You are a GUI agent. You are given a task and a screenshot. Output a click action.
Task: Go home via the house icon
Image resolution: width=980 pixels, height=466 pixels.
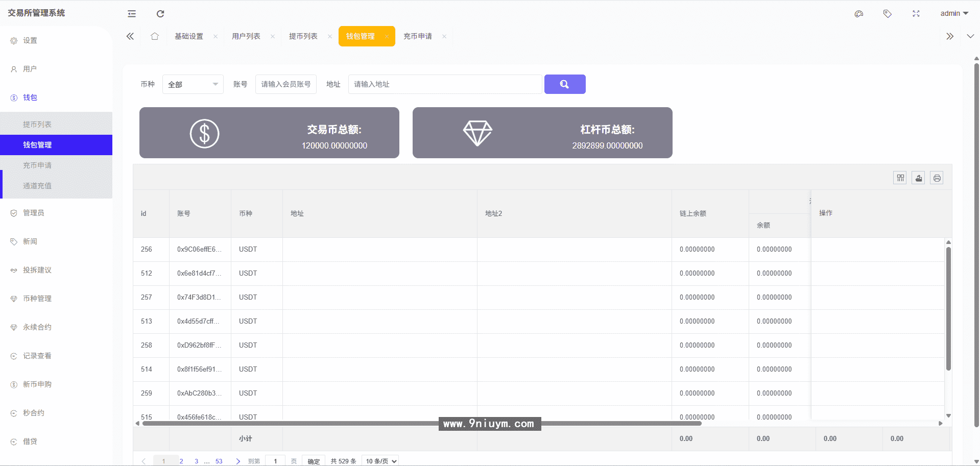(x=154, y=36)
